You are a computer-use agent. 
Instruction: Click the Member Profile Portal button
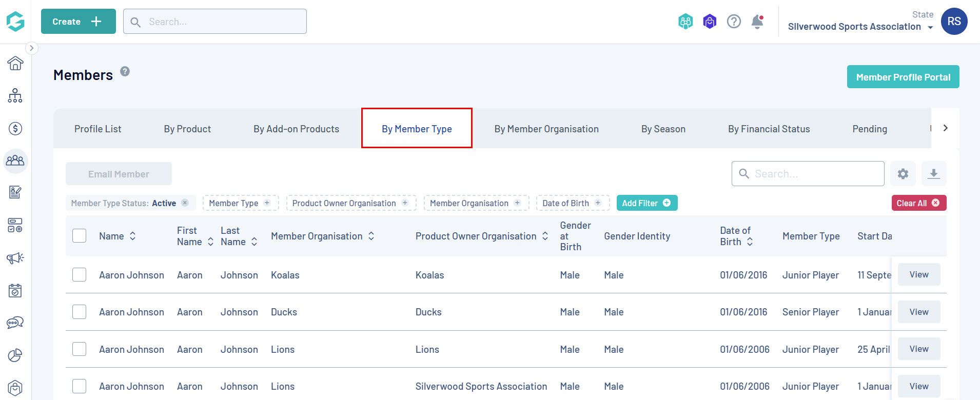[903, 77]
